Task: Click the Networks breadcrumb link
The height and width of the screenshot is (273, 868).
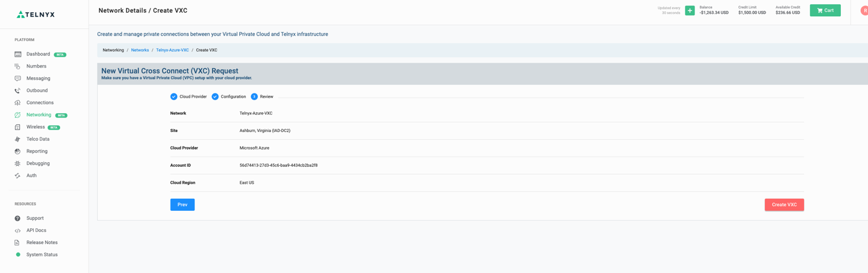Action: [140, 50]
